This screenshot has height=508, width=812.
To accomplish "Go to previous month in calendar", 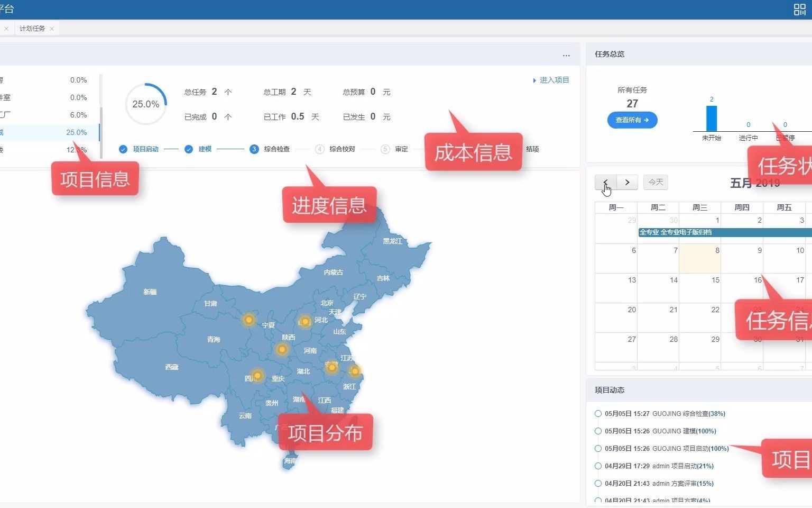I will [x=605, y=182].
